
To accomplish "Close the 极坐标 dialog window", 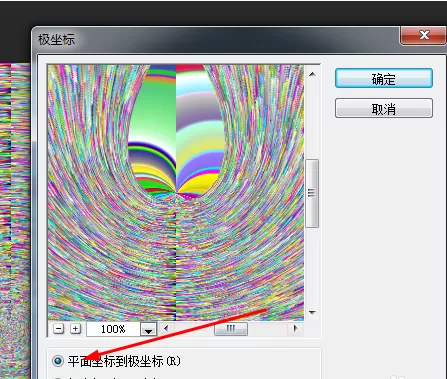I will (x=423, y=35).
